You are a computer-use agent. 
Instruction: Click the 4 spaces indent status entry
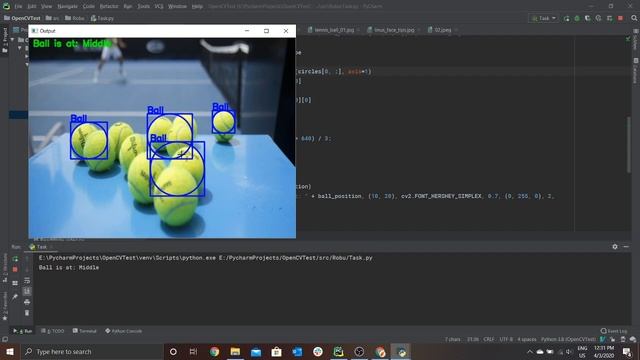coord(527,340)
